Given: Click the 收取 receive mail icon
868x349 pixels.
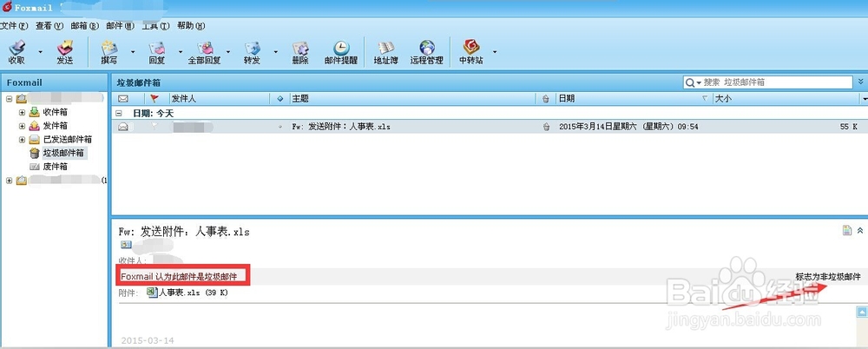Looking at the screenshot, I should pos(16,48).
